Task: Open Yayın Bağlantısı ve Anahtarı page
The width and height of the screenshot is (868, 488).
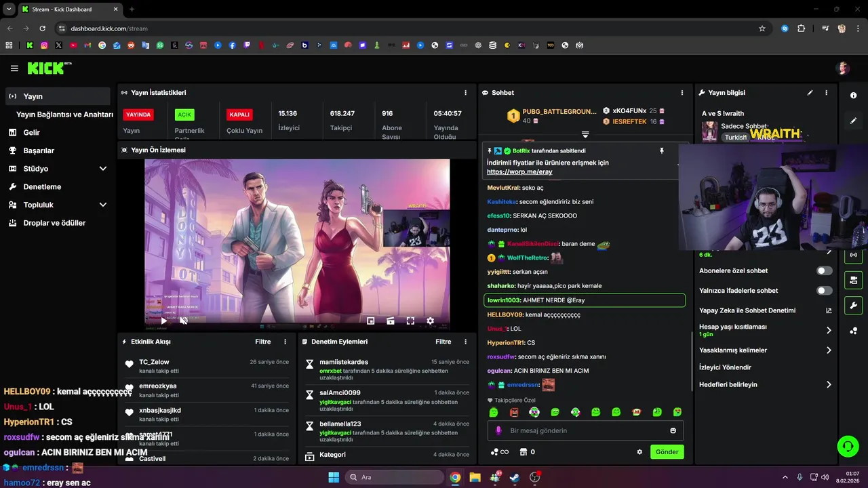Action: [x=64, y=115]
